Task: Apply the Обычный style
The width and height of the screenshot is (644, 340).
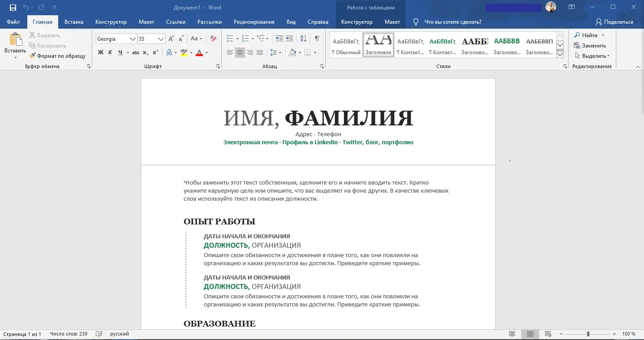Action: coord(346,45)
